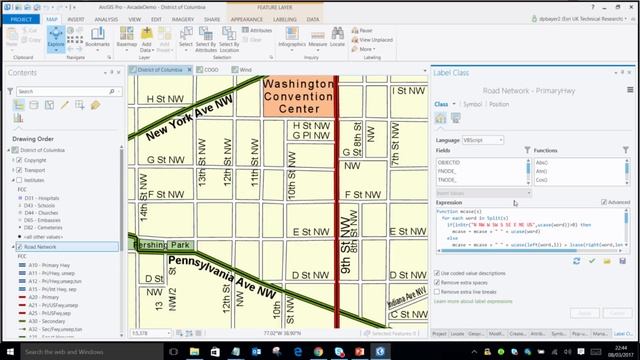Open the Infographics tool
The image size is (640, 360).
(x=292, y=39)
